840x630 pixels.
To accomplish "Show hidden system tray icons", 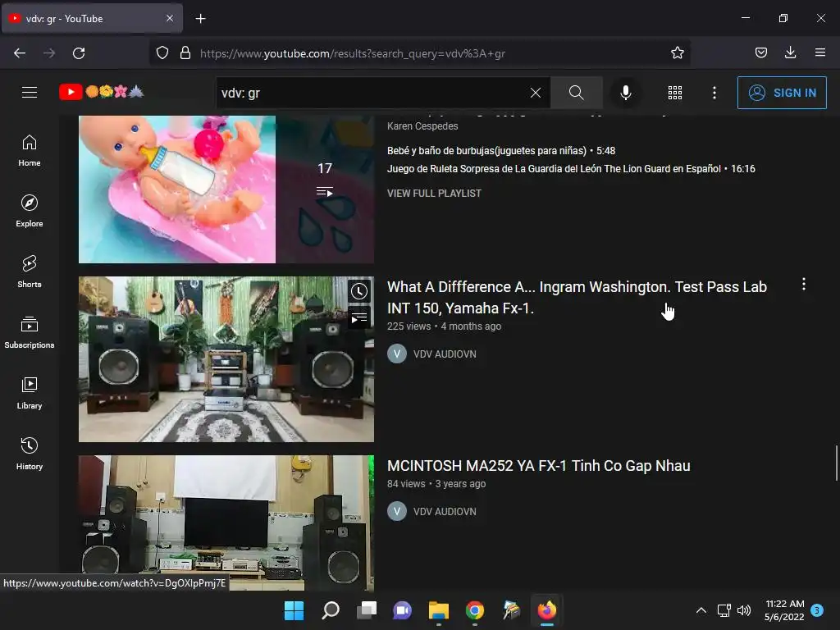I will click(701, 610).
